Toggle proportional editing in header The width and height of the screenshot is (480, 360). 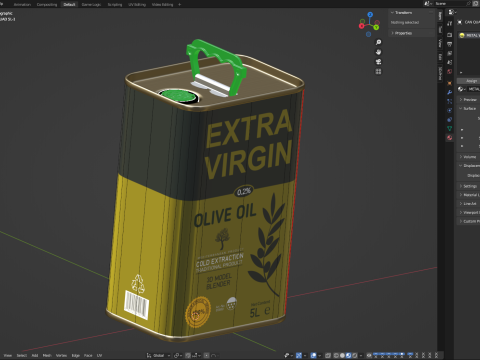coord(207,355)
